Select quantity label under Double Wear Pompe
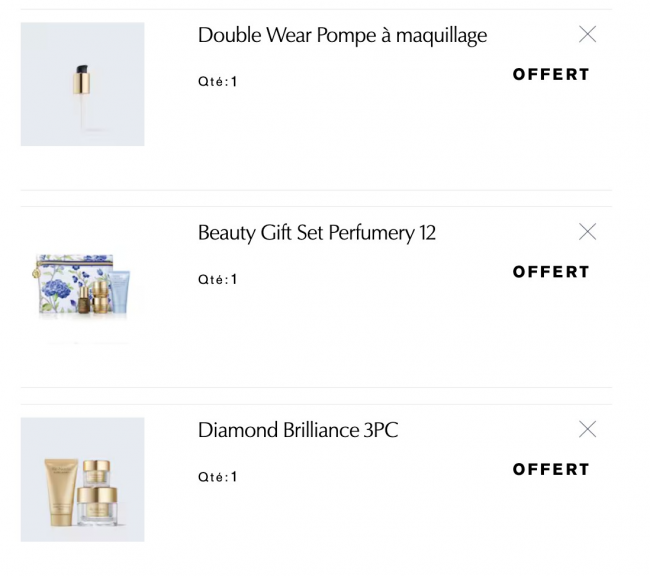This screenshot has width=650, height=576. (x=217, y=82)
